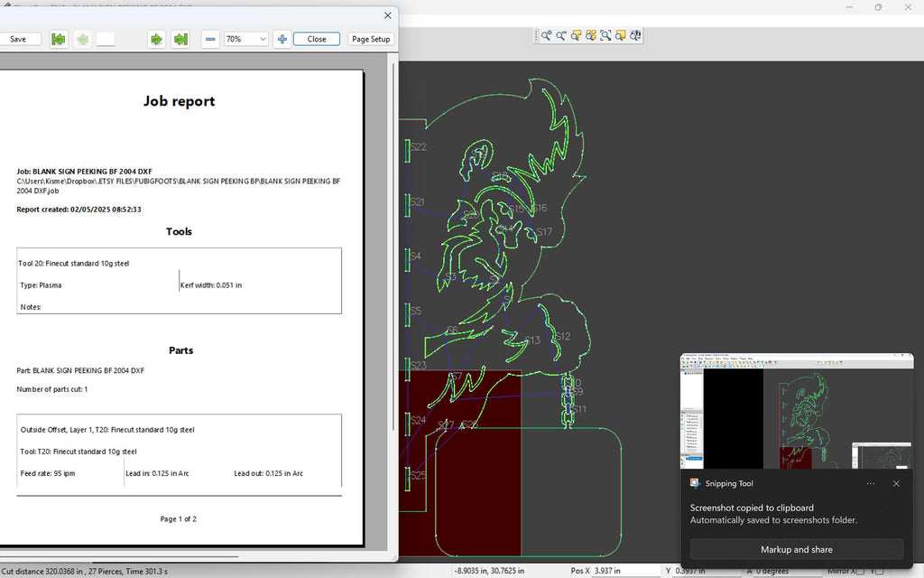
Task: Click 'Report created: 02/05/2025 08:52:33' text
Action: tap(79, 210)
